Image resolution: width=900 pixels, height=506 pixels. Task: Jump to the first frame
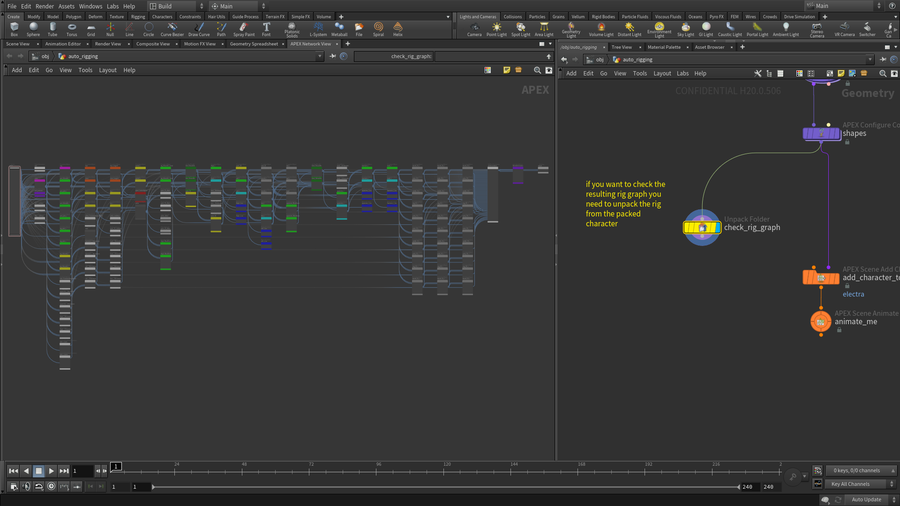tap(13, 471)
